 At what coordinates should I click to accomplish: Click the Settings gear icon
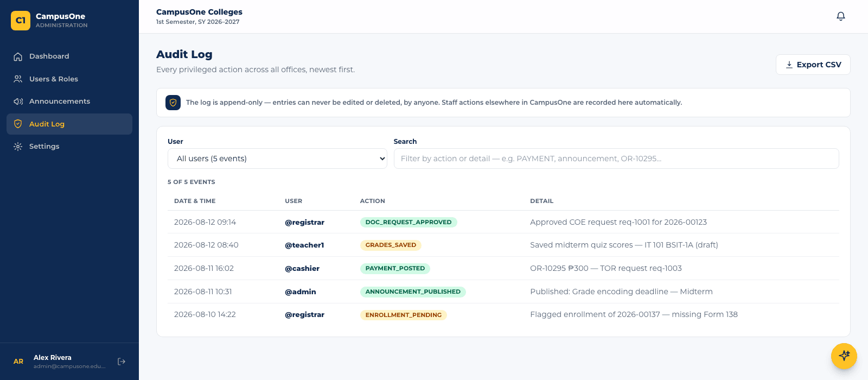(x=18, y=147)
